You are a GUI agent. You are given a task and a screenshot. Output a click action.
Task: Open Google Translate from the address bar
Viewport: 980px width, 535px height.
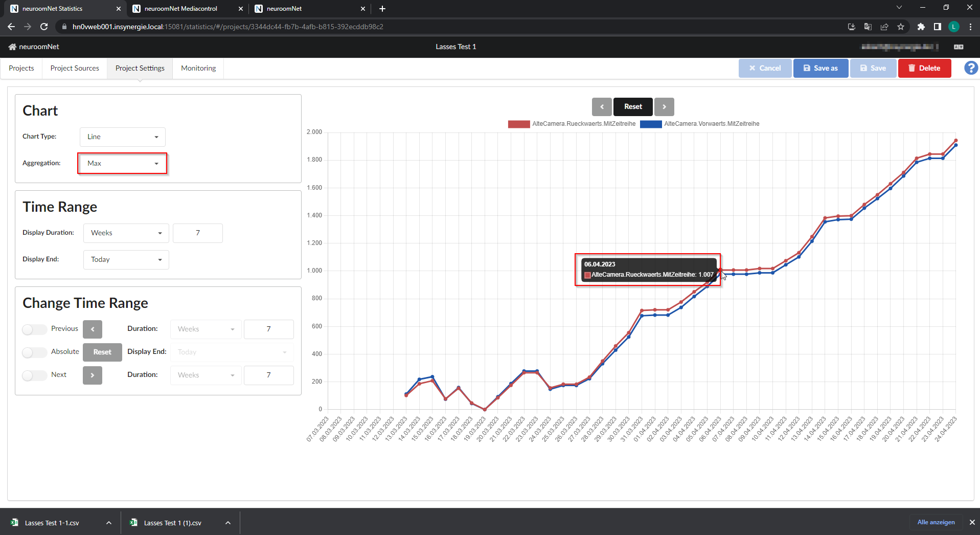click(x=868, y=27)
